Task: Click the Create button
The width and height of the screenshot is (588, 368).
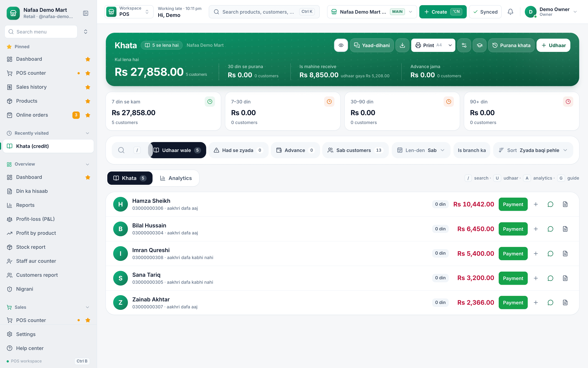Action: tap(443, 12)
